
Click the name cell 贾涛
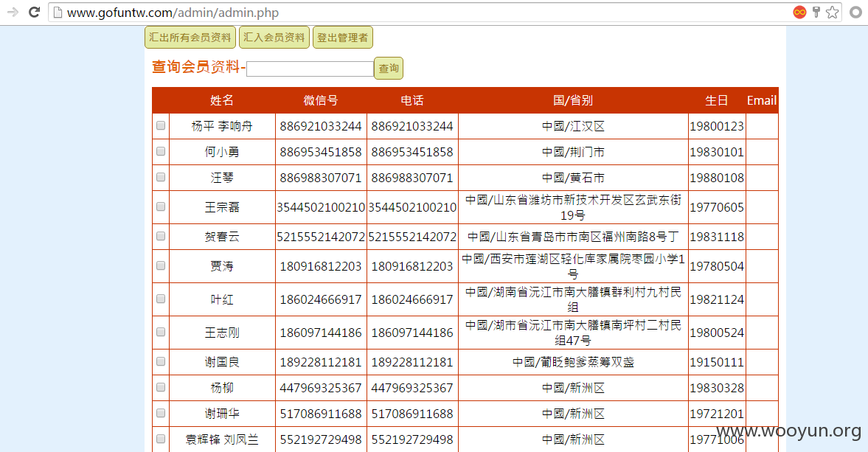[x=222, y=266]
